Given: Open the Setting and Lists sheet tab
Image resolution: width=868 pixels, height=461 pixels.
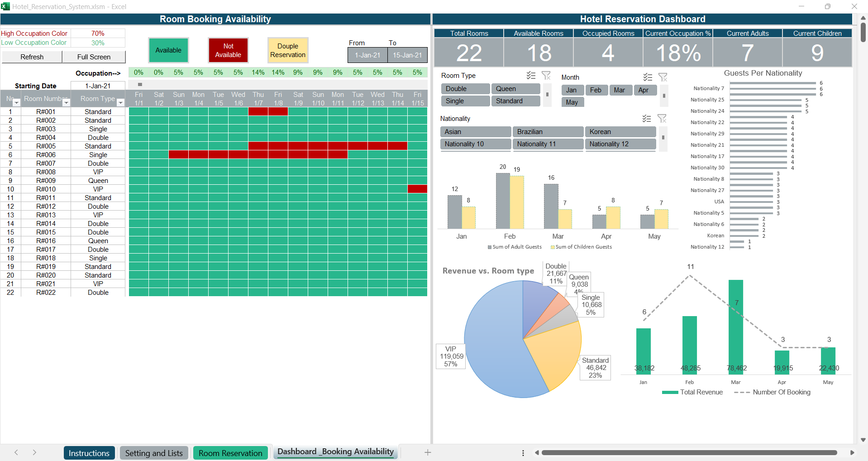Looking at the screenshot, I should 154,453.
